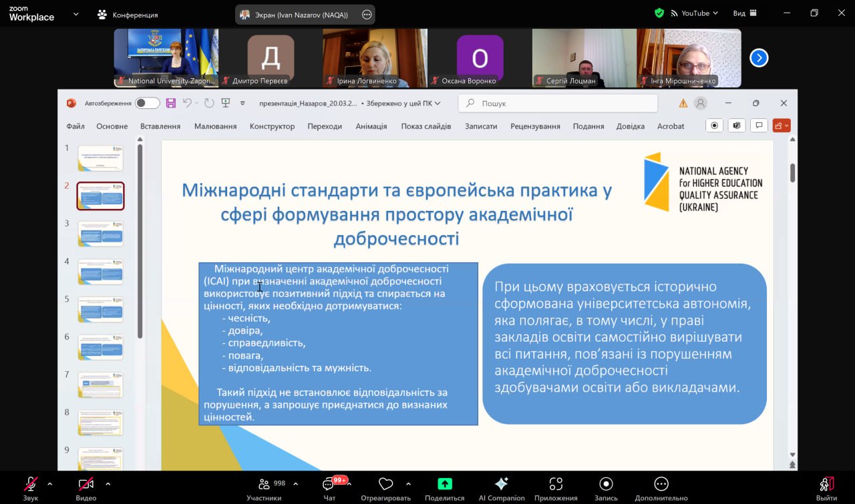The height and width of the screenshot is (504, 855).
Task: Open the Zoom Apps icon
Action: pos(556,485)
